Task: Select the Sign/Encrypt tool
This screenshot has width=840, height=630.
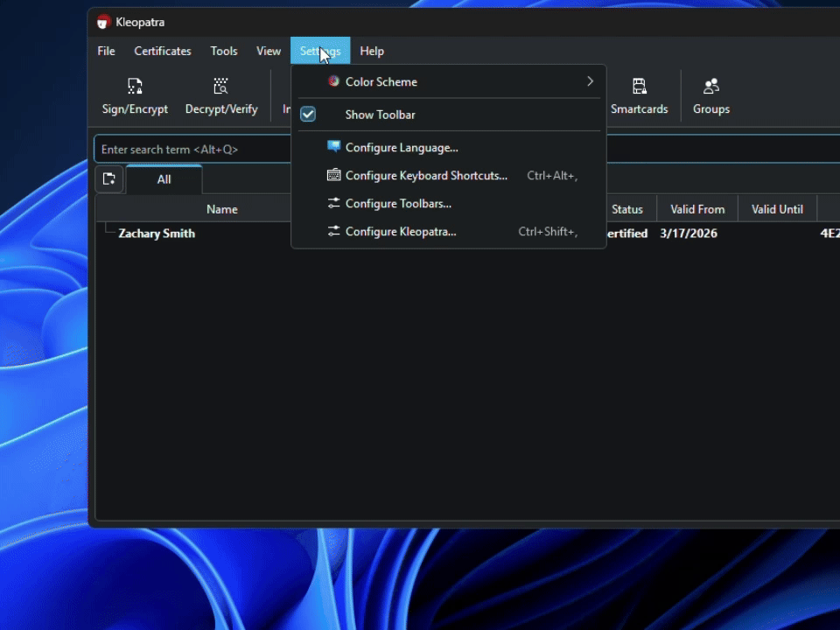Action: coord(135,94)
